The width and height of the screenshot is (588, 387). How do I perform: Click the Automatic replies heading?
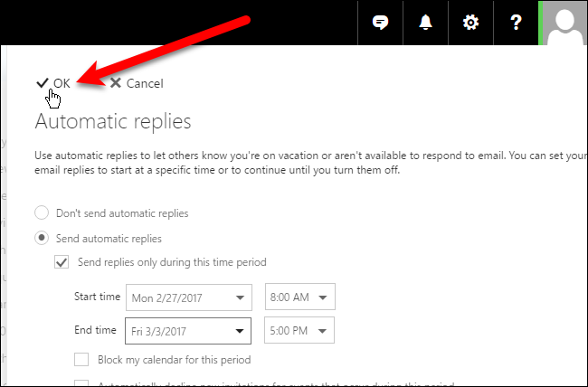point(112,121)
